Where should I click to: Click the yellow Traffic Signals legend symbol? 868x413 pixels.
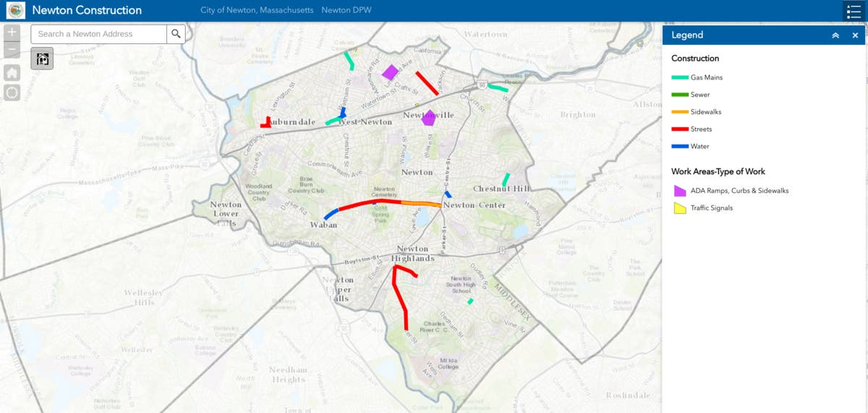click(680, 208)
